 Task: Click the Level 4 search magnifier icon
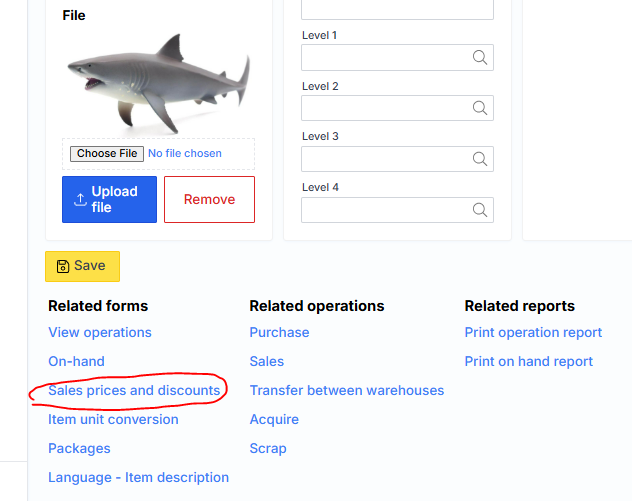(x=480, y=210)
